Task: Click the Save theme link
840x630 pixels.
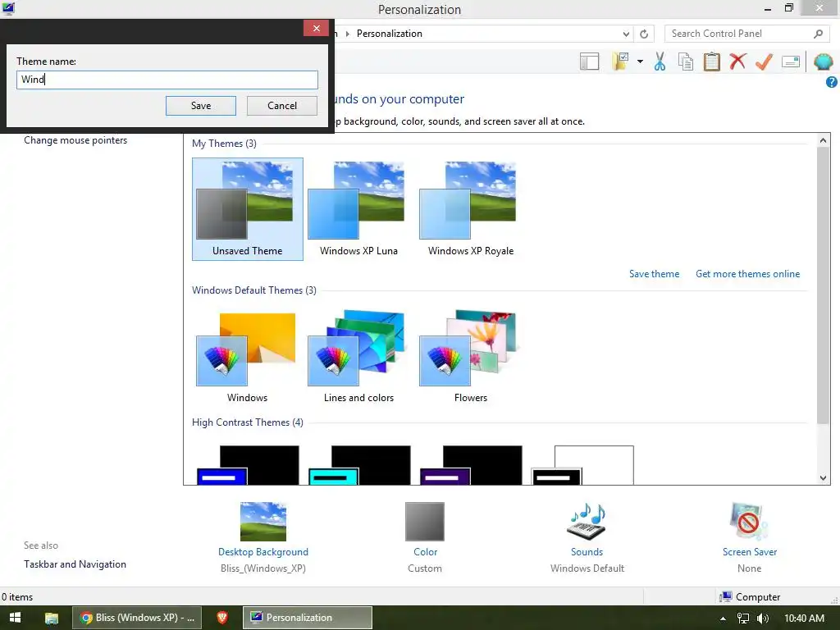Action: pos(654,274)
